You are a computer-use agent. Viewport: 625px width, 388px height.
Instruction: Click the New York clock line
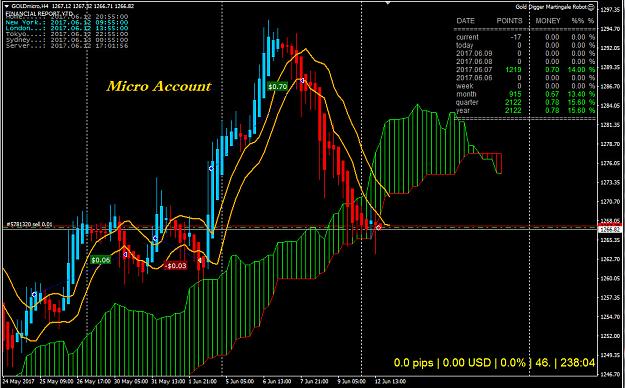coord(67,22)
